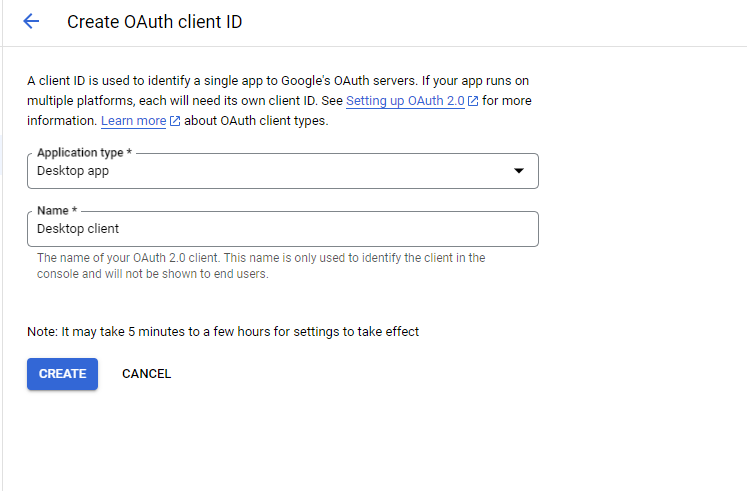Click the external-link icon after 'OAuth 2.0'
This screenshot has height=491, width=747.
point(473,101)
